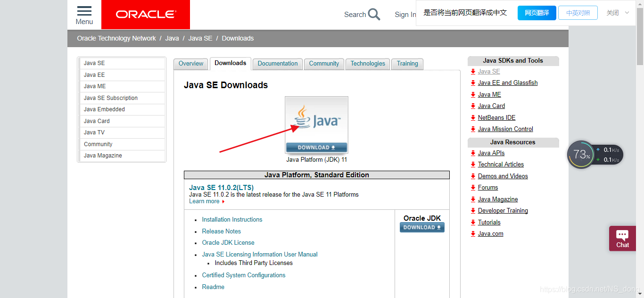Open Community in left sidebar

122,144
